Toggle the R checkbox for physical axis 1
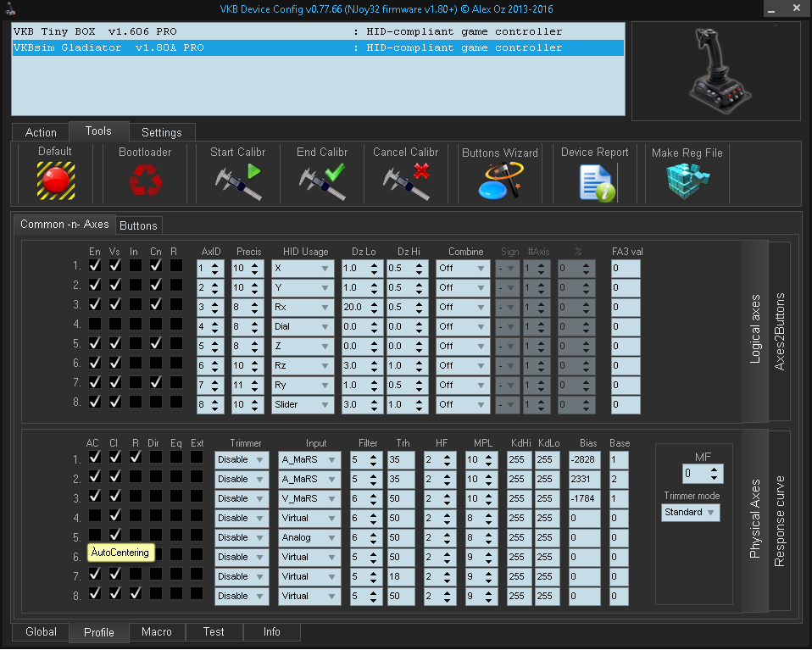The image size is (812, 650). 136,458
